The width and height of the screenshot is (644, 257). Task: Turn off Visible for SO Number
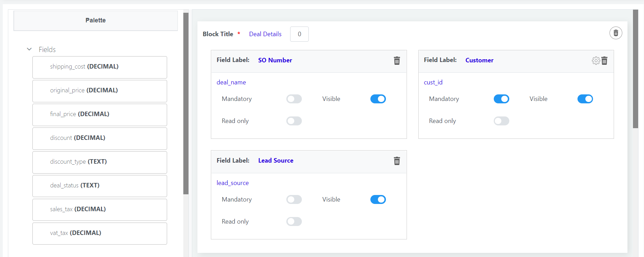coord(378,99)
